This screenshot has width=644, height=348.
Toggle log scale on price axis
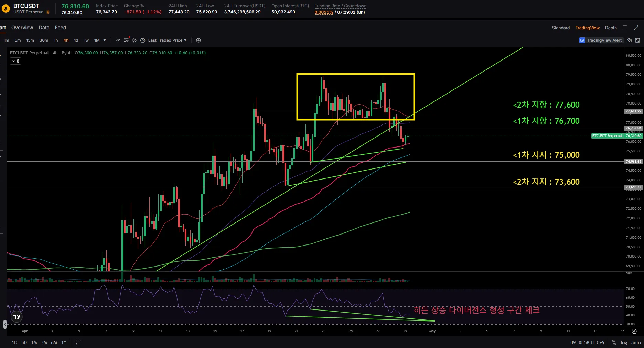tap(624, 342)
